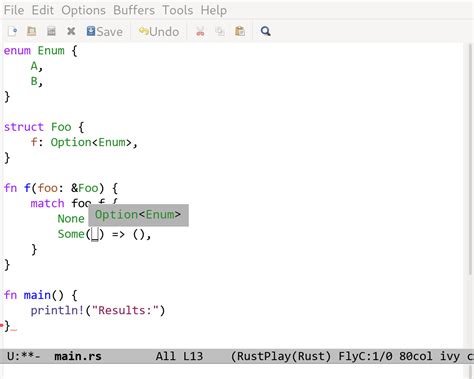Open the Buffers menu

[x=134, y=10]
